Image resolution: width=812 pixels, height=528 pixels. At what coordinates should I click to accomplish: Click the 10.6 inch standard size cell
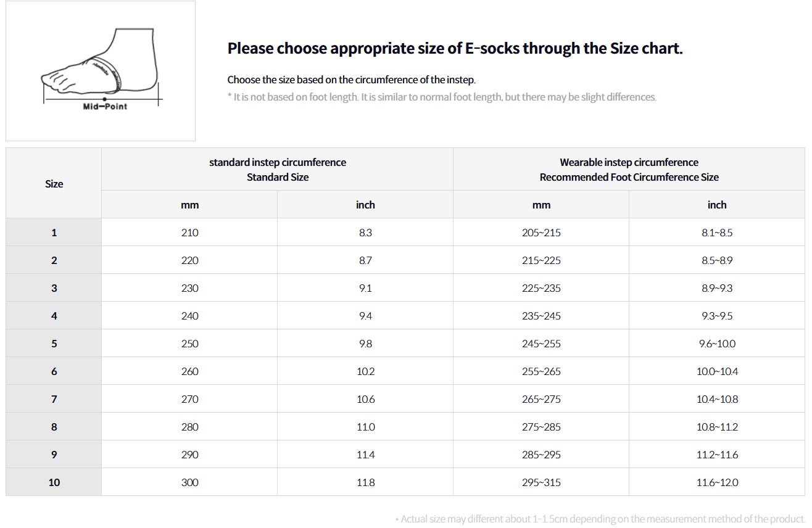point(365,399)
